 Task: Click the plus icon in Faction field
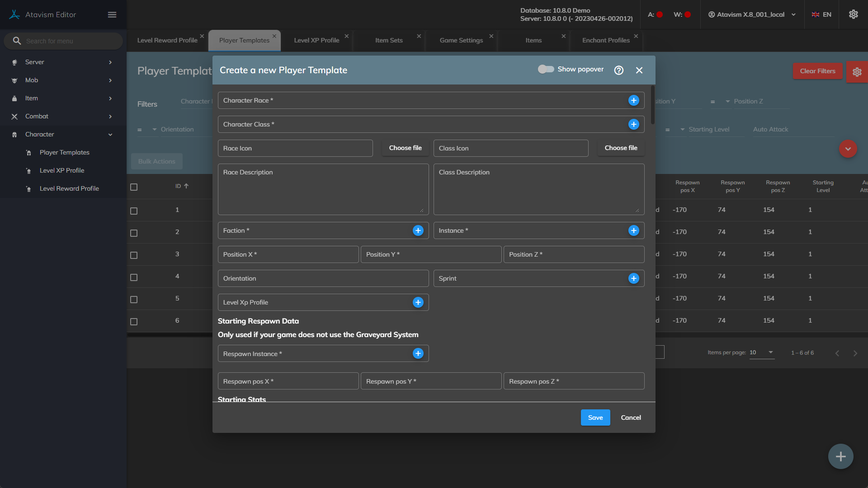coord(418,230)
